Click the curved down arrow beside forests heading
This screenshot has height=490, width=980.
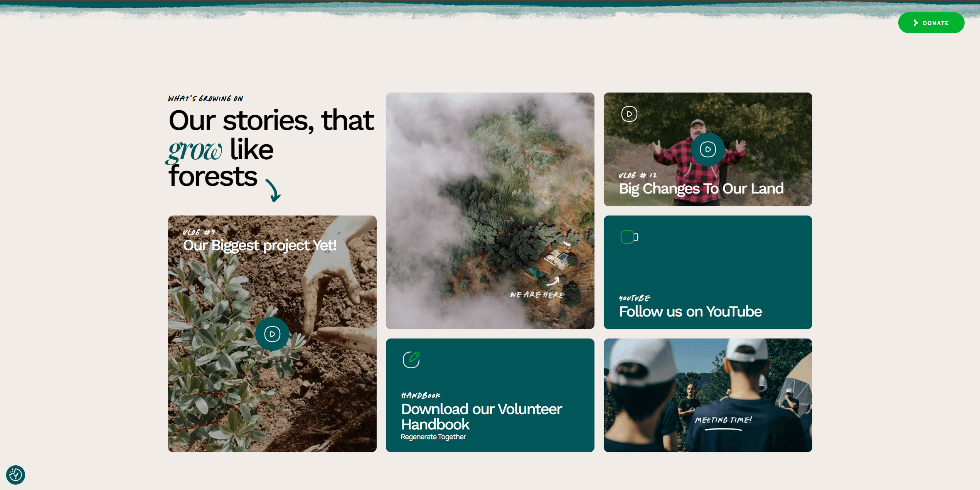point(273,190)
